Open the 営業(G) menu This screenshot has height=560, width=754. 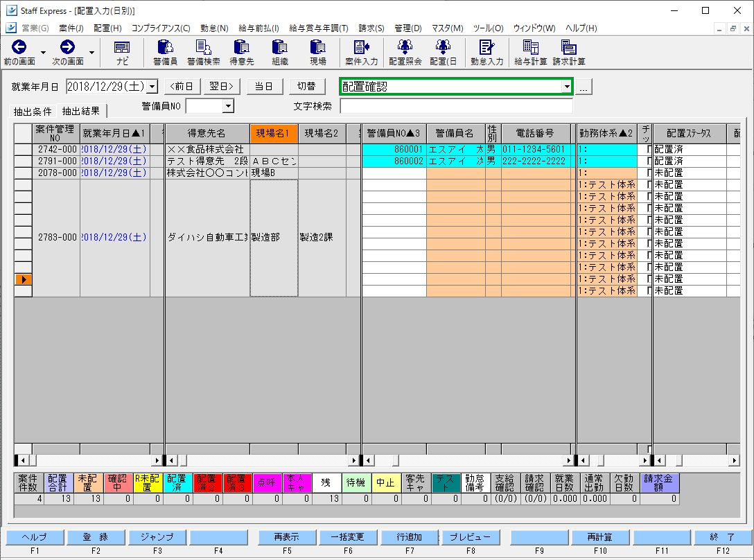pyautogui.click(x=35, y=28)
